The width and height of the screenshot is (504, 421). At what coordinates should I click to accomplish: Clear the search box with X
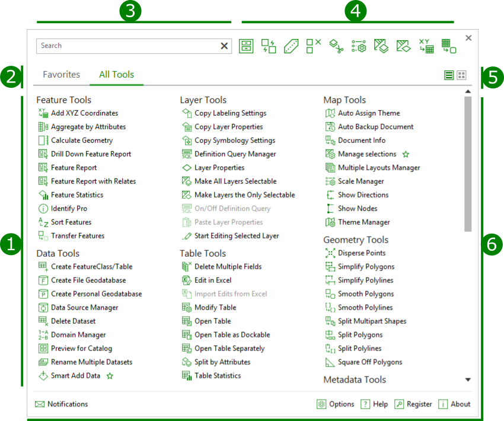pyautogui.click(x=224, y=46)
